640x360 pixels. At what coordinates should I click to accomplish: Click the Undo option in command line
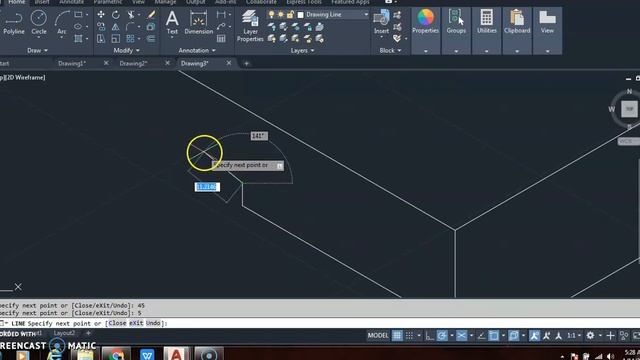(x=153, y=323)
